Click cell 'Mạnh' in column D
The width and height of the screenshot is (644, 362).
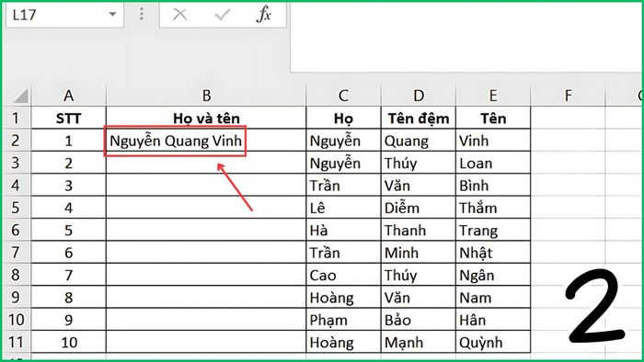(x=418, y=343)
